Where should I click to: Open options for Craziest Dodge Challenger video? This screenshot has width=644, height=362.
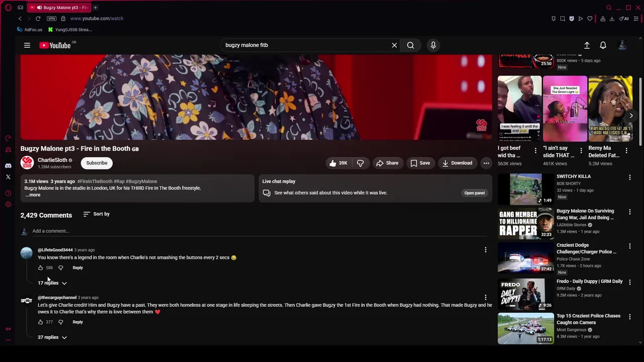click(629, 246)
